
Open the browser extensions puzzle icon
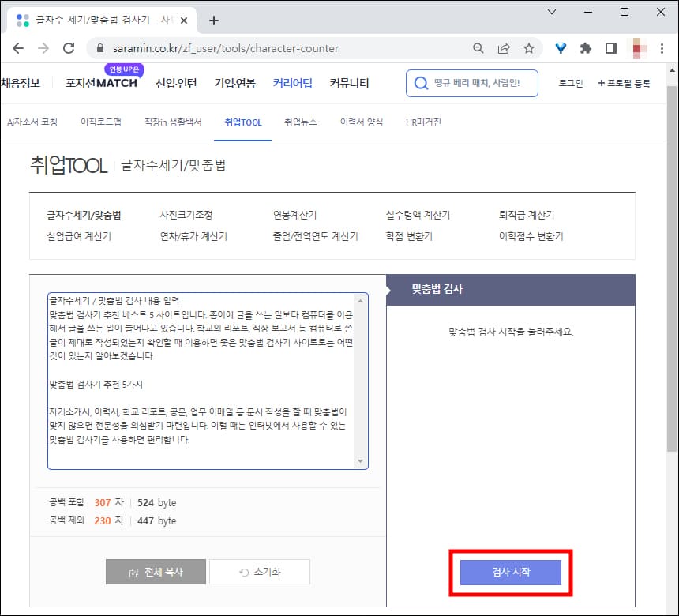click(x=584, y=47)
